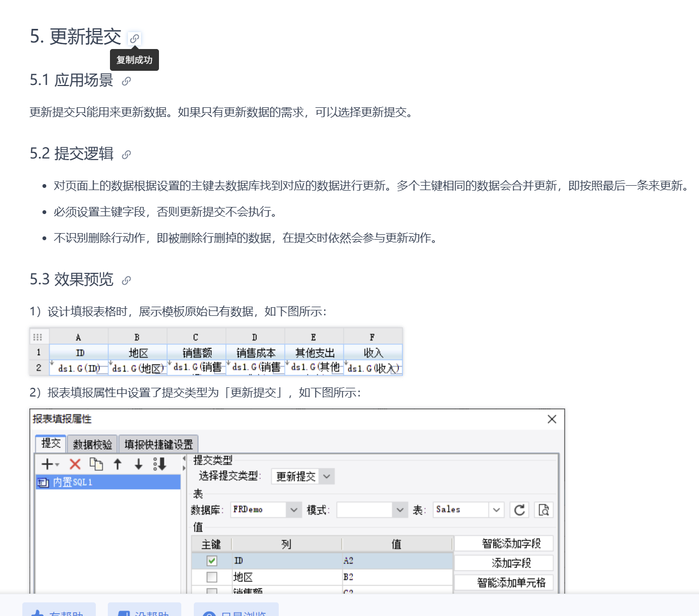Click the 销售成本 header cell in spreadsheet
The image size is (699, 616).
pyautogui.click(x=255, y=352)
